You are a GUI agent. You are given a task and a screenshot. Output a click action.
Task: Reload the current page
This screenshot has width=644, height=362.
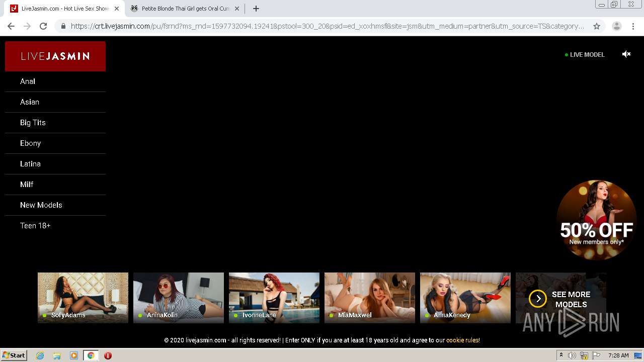tap(43, 26)
